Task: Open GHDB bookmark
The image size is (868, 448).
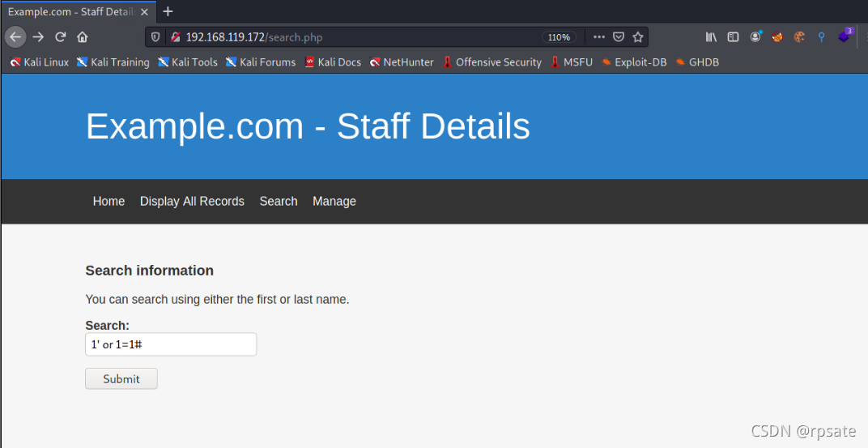Action: [x=697, y=62]
